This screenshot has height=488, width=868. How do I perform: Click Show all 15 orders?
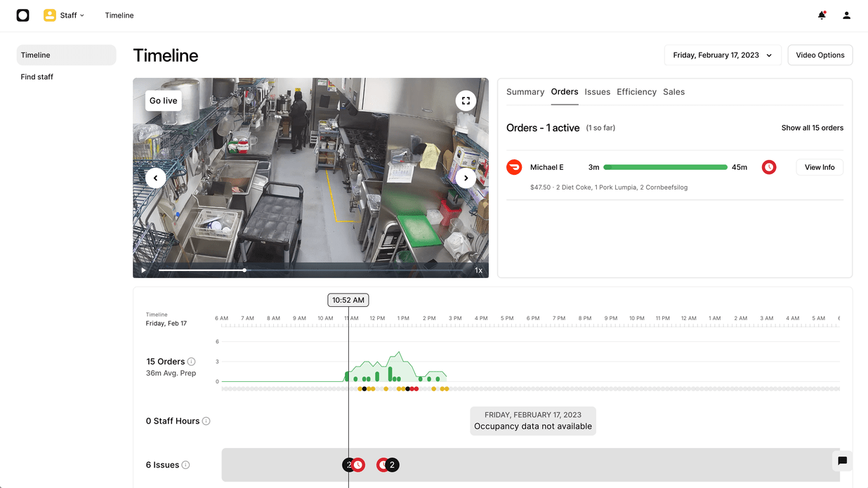(x=813, y=128)
